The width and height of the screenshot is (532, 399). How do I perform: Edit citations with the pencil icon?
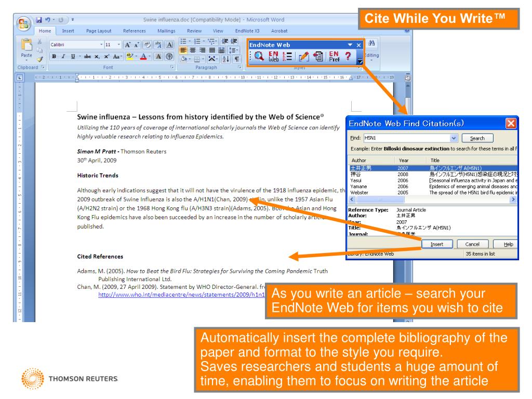(x=303, y=56)
